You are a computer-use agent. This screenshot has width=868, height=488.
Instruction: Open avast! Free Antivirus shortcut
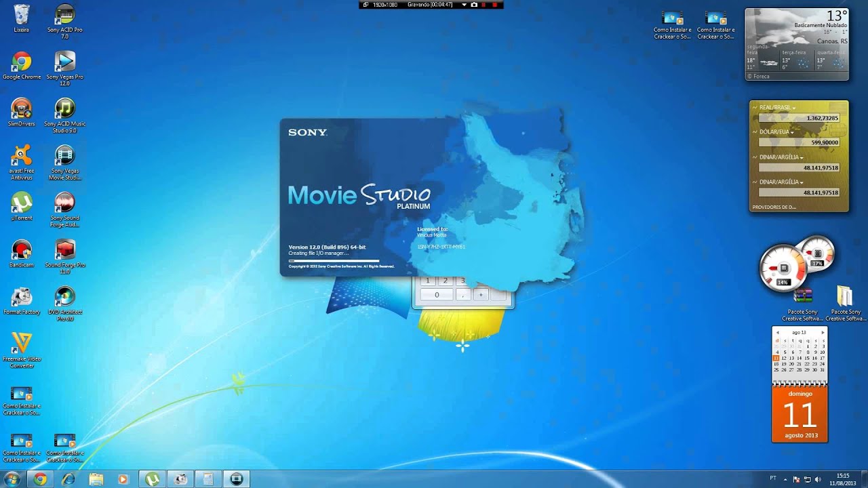(x=21, y=163)
